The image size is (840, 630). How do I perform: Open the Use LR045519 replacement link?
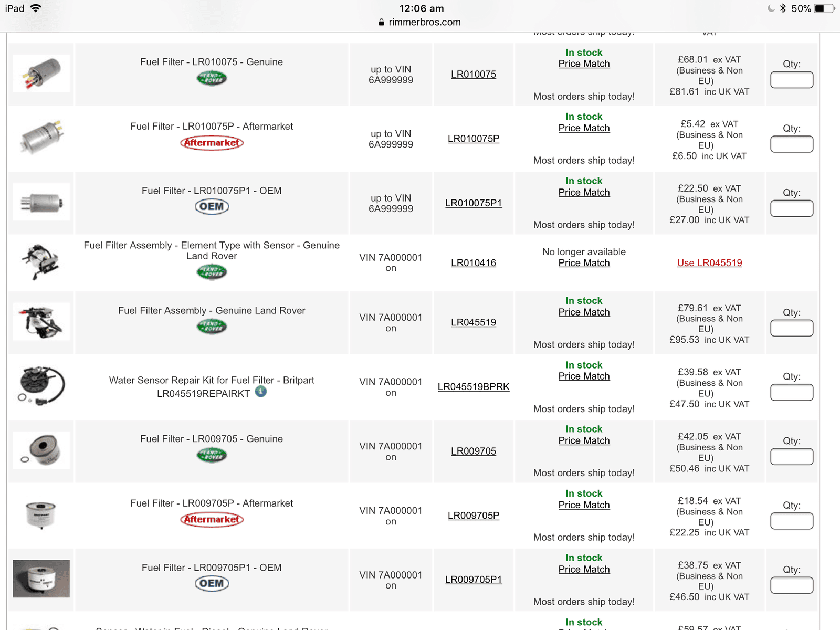(x=709, y=263)
